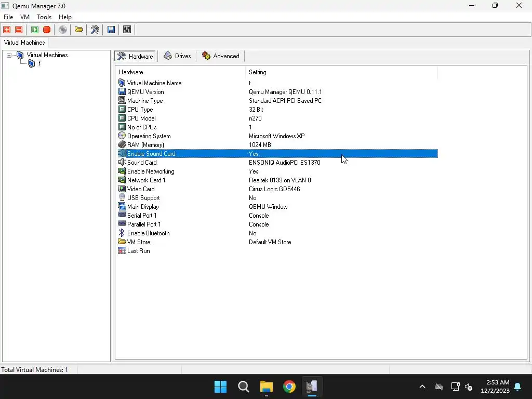Click the 'Default VM Store' value
Viewport: 532px width, 399px height.
coord(270,242)
